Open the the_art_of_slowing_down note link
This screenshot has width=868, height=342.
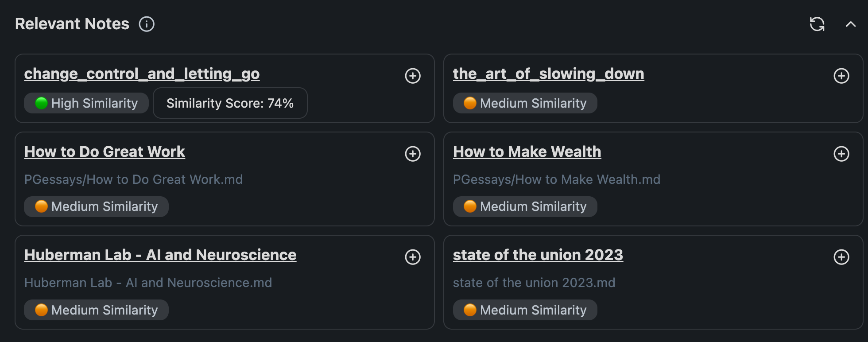click(x=548, y=74)
